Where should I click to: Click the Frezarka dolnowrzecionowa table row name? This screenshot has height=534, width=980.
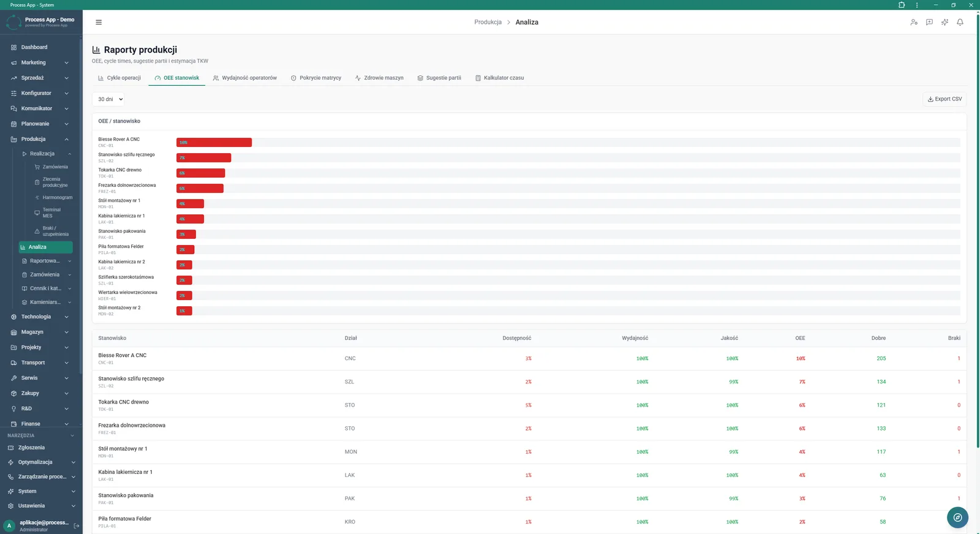132,425
